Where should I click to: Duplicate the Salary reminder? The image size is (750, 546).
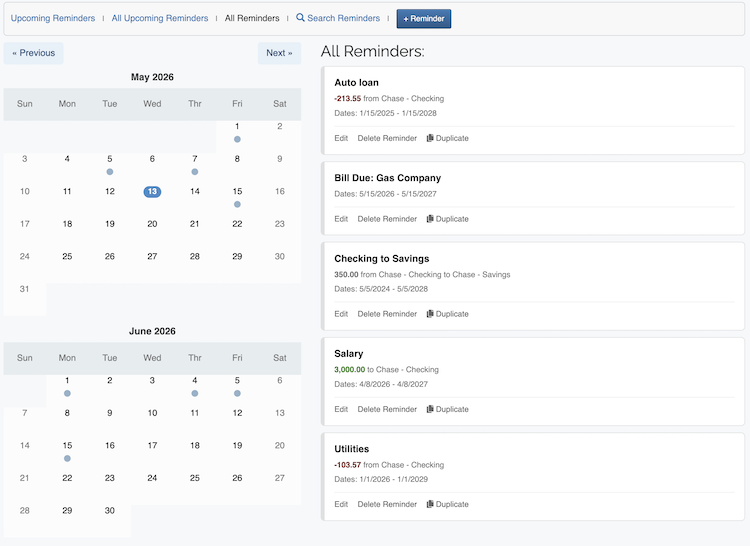(x=447, y=409)
